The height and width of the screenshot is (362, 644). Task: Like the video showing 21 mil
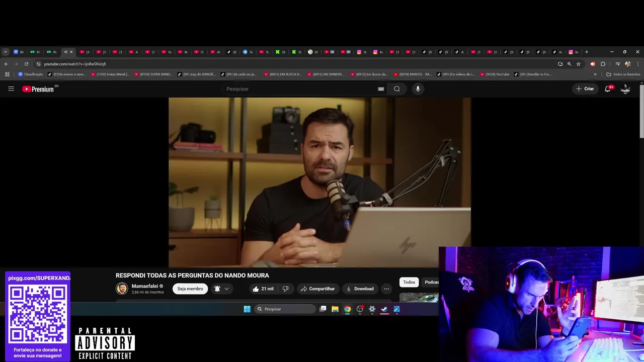[x=263, y=289]
